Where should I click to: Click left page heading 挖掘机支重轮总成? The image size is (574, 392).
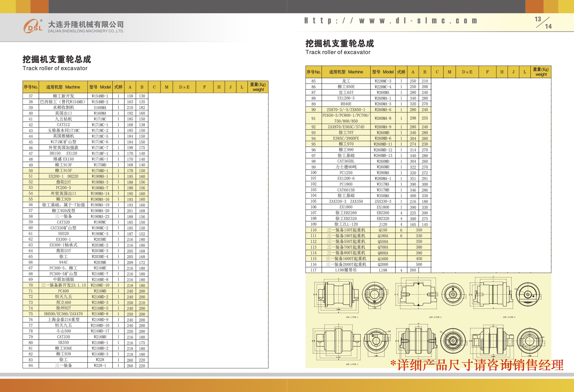(57, 59)
